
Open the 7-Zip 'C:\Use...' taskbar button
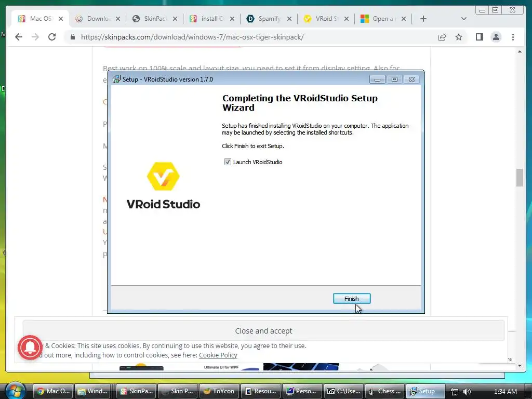pyautogui.click(x=344, y=391)
